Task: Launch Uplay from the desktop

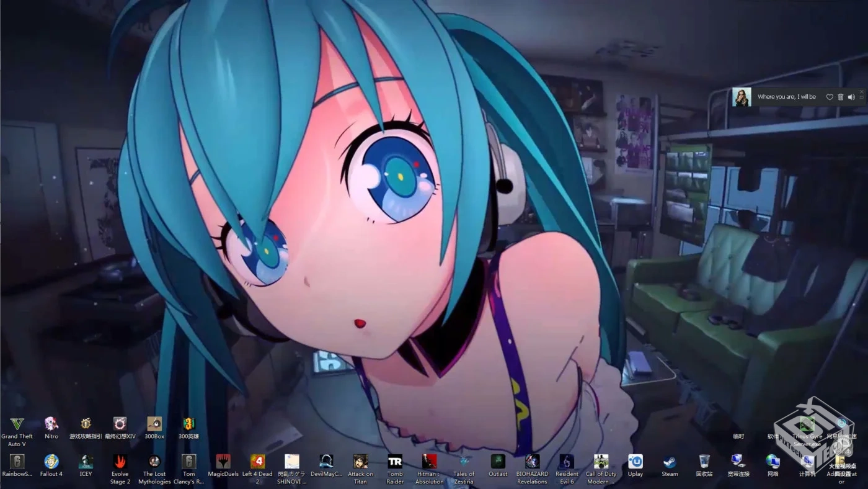Action: coord(635,462)
